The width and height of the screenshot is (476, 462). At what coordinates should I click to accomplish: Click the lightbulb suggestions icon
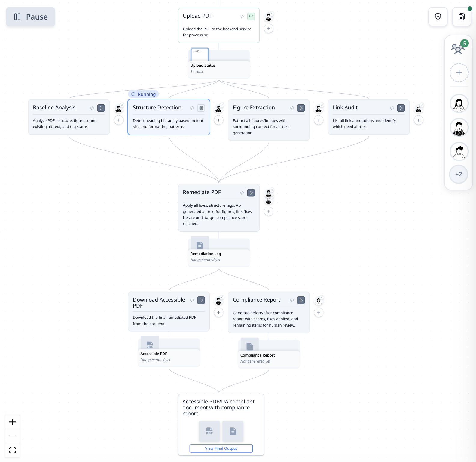438,17
